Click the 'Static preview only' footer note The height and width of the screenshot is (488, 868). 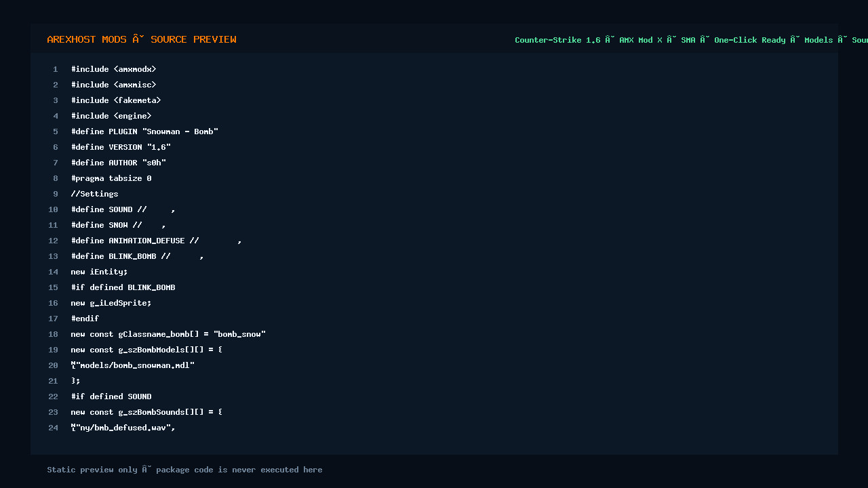pyautogui.click(x=184, y=470)
